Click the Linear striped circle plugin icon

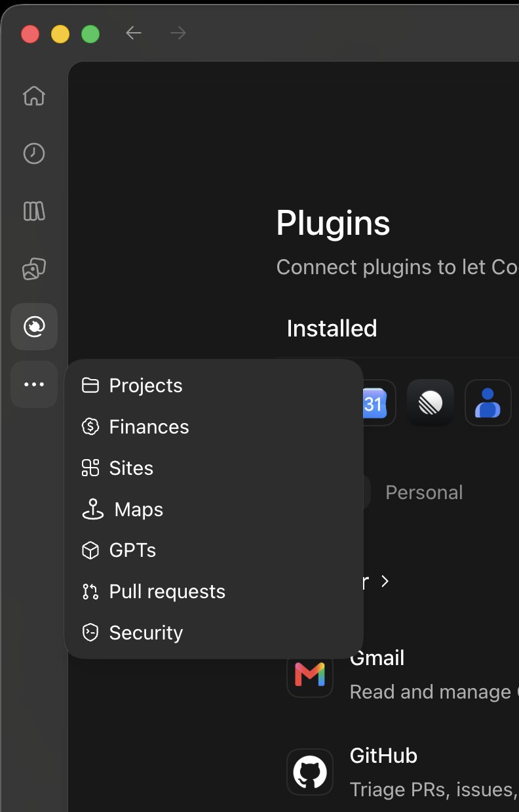tap(431, 403)
